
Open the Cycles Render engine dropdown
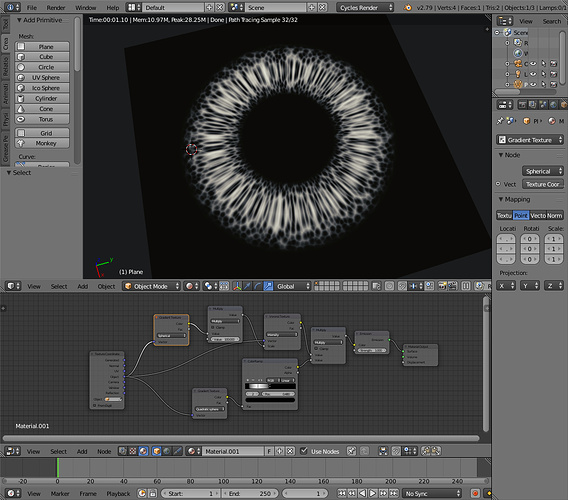[365, 7]
